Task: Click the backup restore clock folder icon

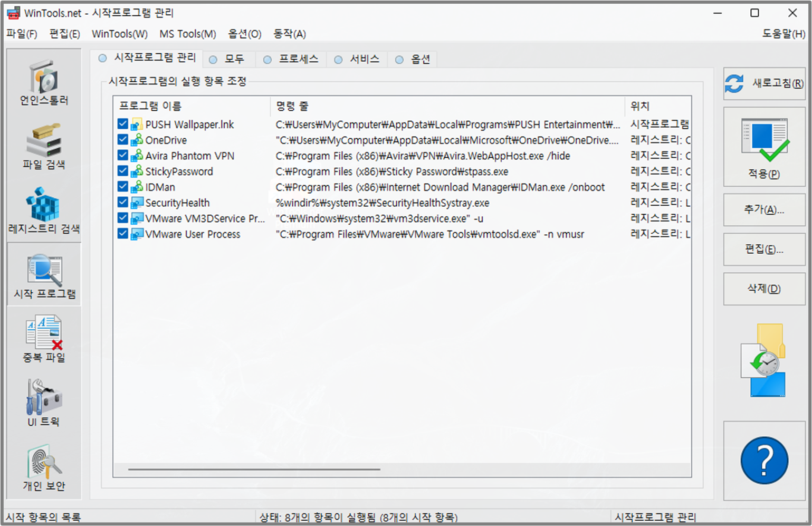Action: point(764,360)
